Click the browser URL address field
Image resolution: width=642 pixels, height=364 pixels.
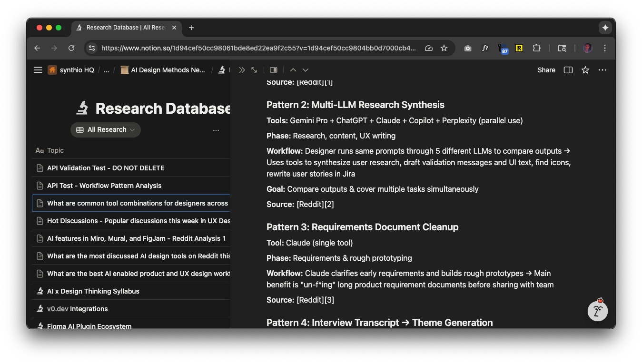(x=258, y=48)
